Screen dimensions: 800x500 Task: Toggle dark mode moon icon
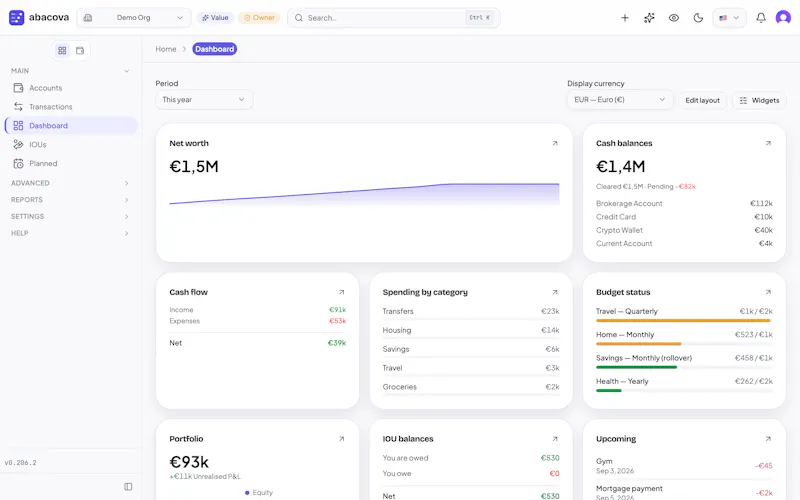(698, 18)
